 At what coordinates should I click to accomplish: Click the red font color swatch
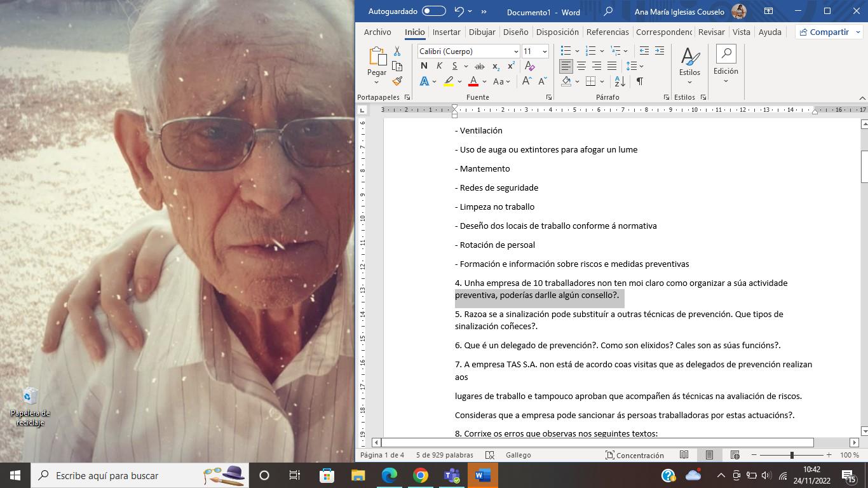click(473, 81)
